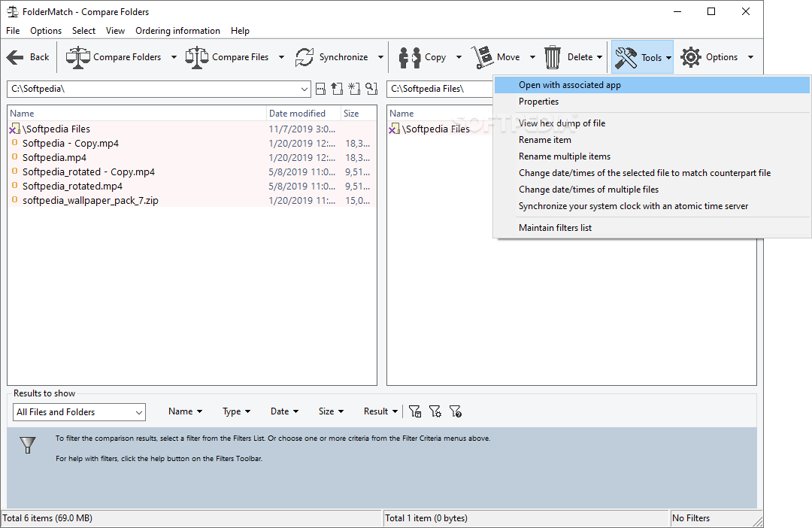Screen dimensions: 812x528
Task: Open the Date filter criteria menu
Action: pos(284,411)
